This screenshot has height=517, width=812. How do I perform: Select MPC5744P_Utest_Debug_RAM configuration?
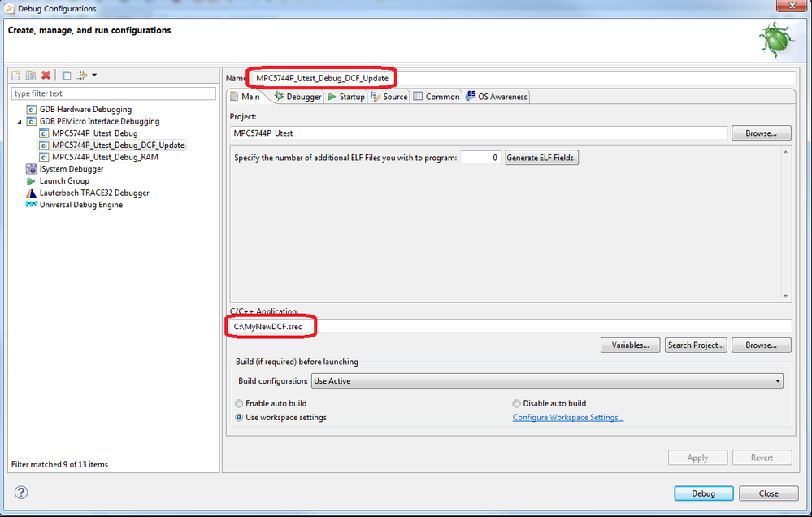coord(105,157)
